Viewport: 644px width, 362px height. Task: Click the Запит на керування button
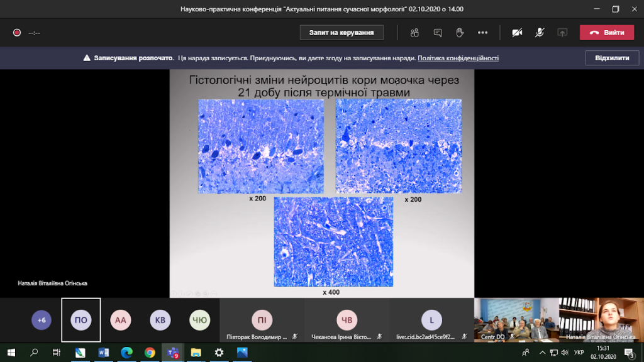point(341,33)
